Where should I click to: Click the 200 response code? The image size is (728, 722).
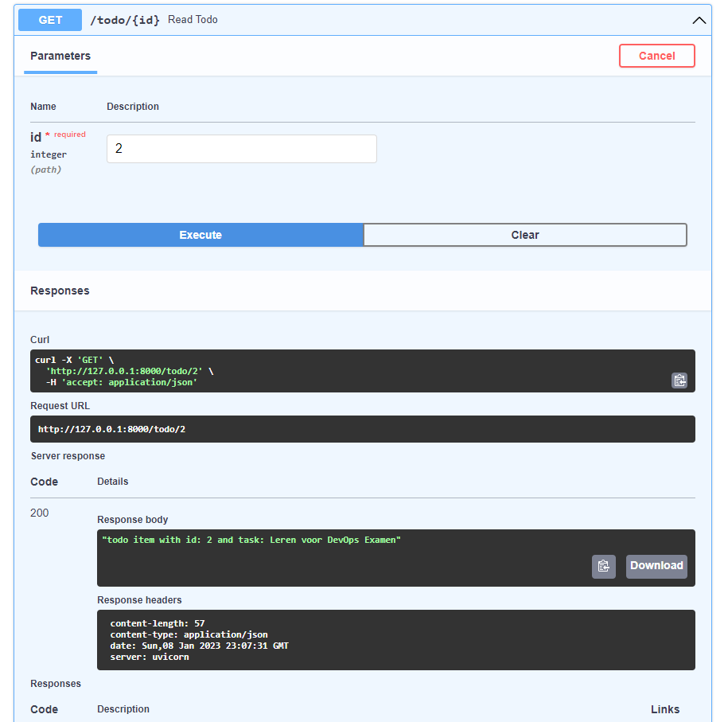click(39, 513)
